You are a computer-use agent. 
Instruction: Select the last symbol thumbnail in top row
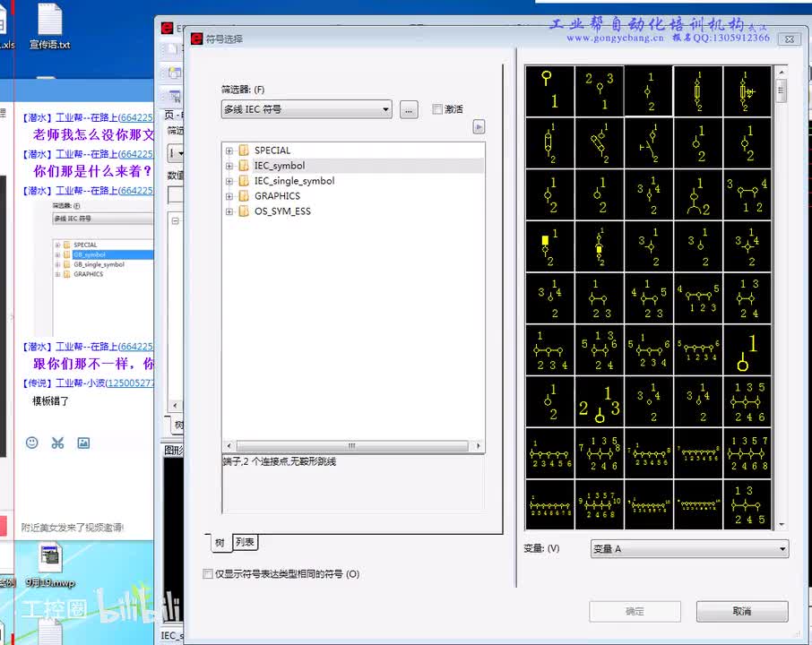point(747,90)
